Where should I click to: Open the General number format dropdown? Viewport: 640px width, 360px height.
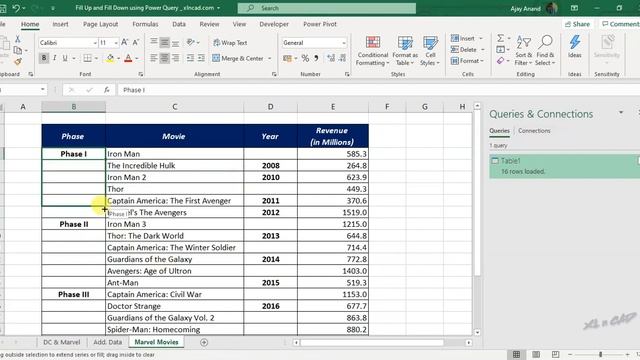(x=343, y=43)
